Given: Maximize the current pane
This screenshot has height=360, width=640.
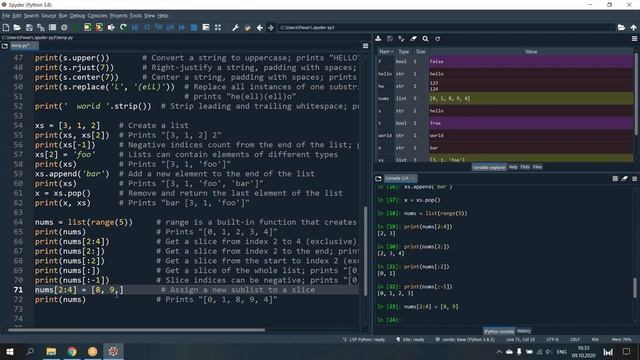Looking at the screenshot, I should click(218, 27).
